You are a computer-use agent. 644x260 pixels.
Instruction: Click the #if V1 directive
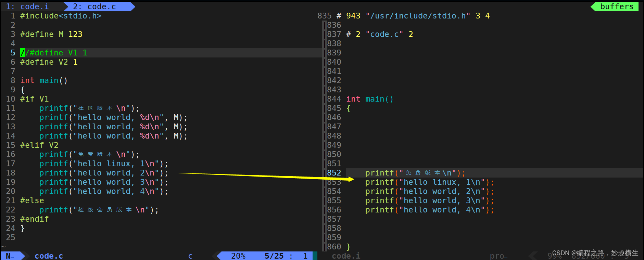point(35,99)
